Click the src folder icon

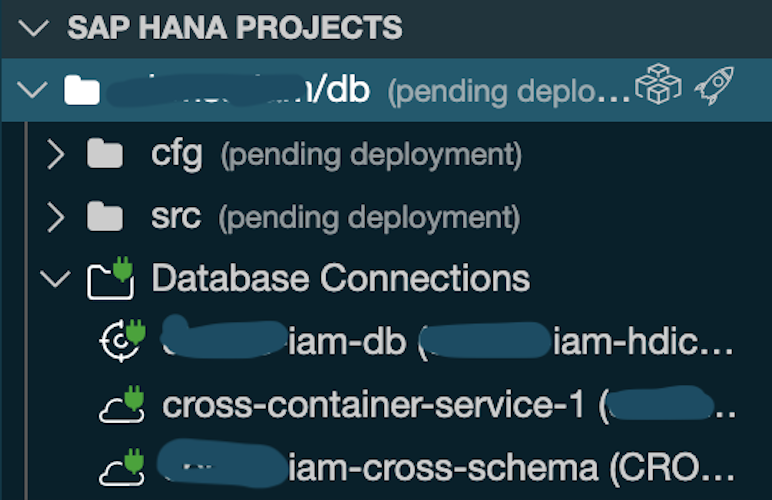pyautogui.click(x=105, y=216)
